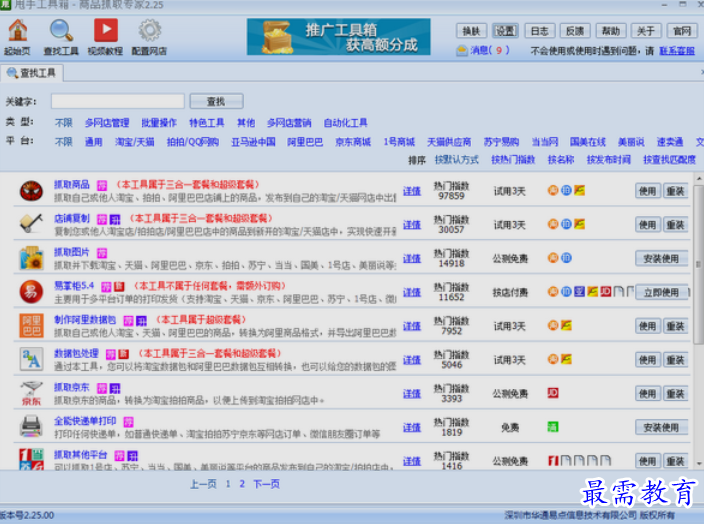
Task: Click the red JD platform icon in 抓取京东 row
Action: click(553, 393)
